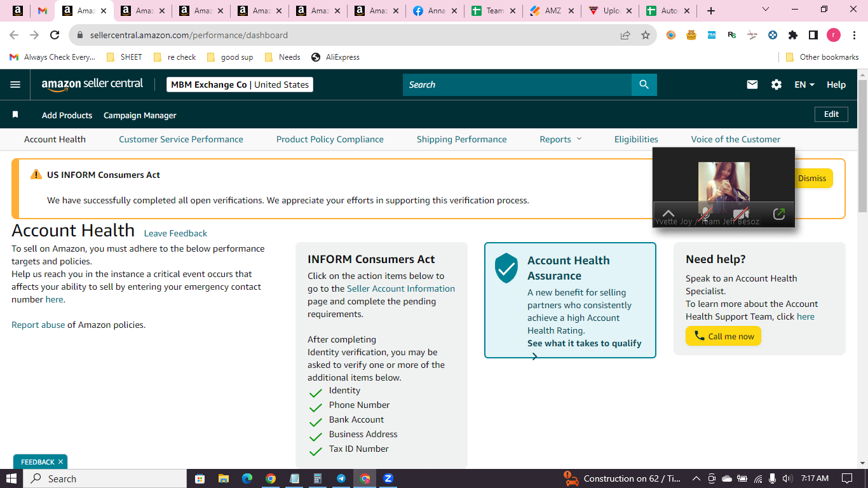The width and height of the screenshot is (868, 488).
Task: Select Voice of the Customer tab
Action: click(736, 139)
